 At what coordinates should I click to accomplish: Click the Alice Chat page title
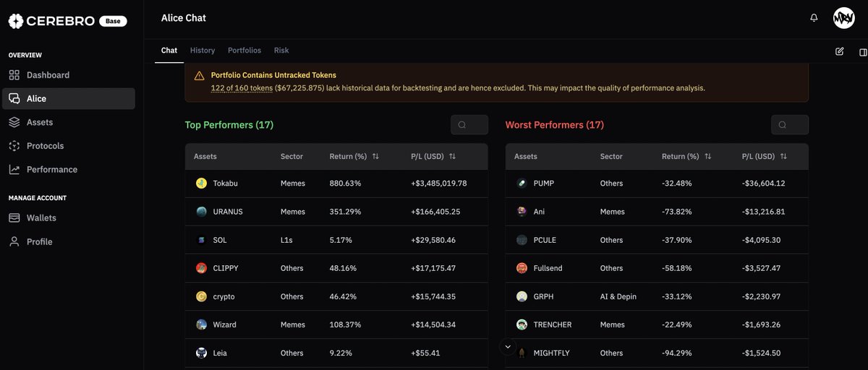(184, 18)
